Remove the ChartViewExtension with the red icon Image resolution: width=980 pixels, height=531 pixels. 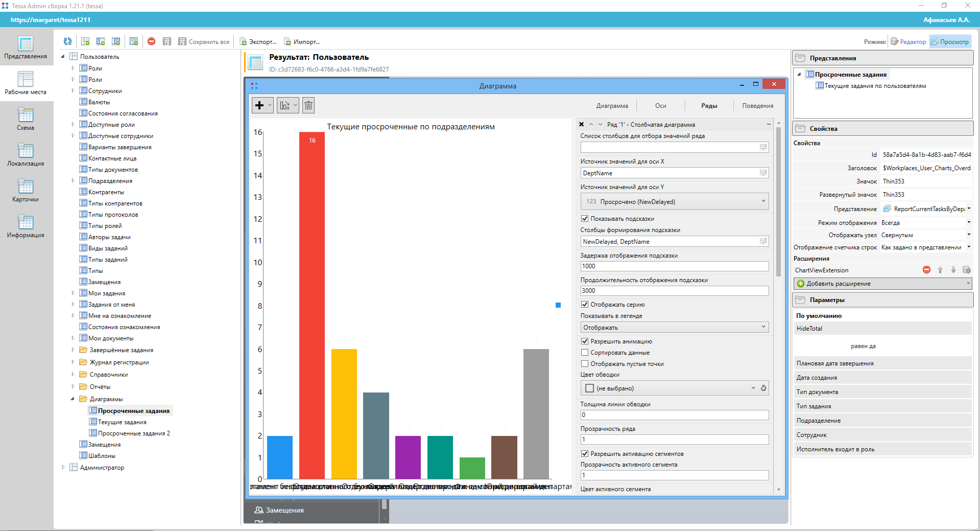point(926,270)
